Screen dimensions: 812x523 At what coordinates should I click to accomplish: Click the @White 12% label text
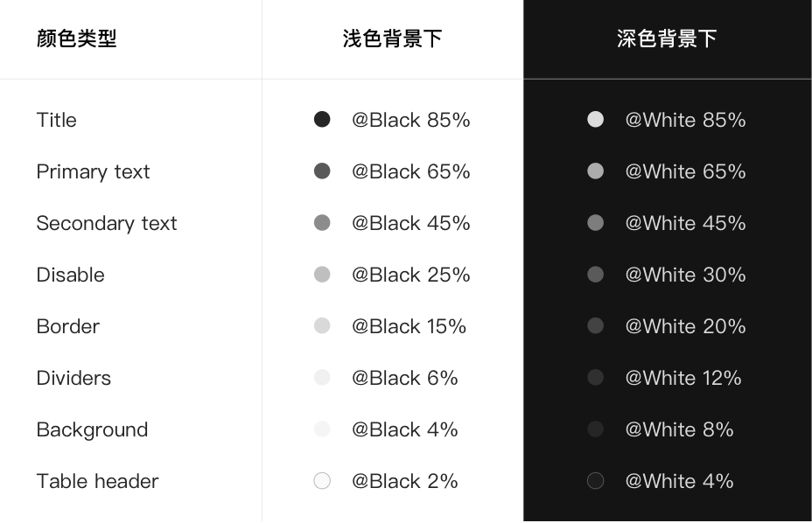click(683, 378)
